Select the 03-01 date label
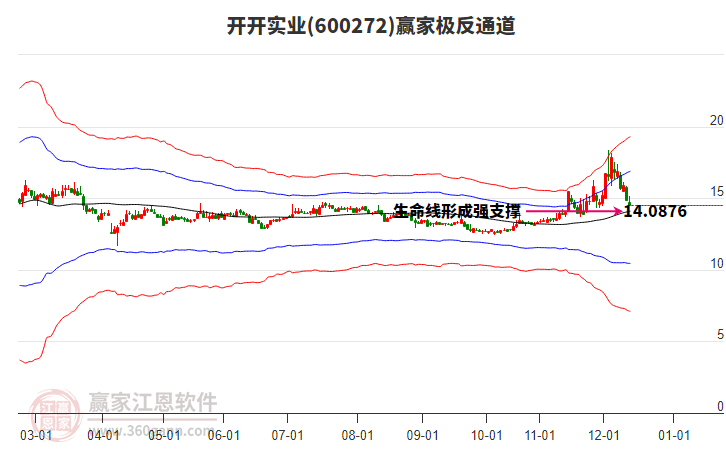 [36, 436]
